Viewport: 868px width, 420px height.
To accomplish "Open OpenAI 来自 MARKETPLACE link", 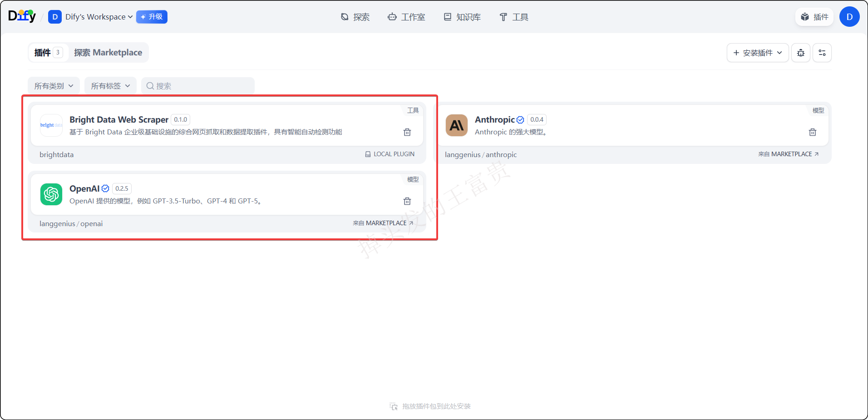I will coord(383,223).
